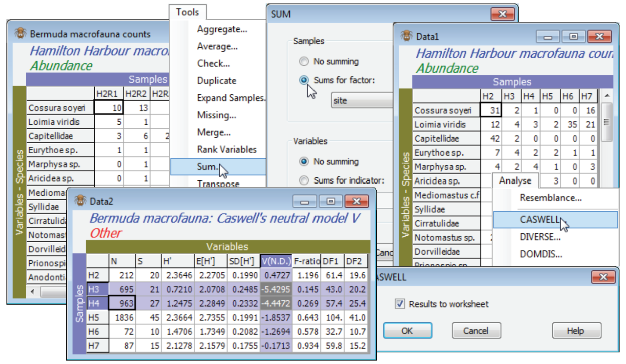Image resolution: width=626 pixels, height=364 pixels.
Task: Select H2R1 column header in Bermuda window
Action: click(x=108, y=93)
